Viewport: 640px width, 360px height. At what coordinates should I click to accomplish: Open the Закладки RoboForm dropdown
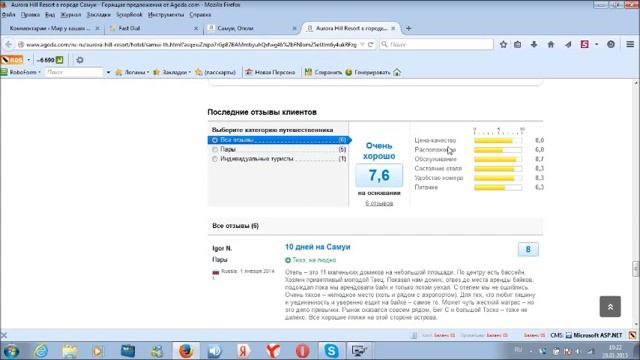[172, 72]
